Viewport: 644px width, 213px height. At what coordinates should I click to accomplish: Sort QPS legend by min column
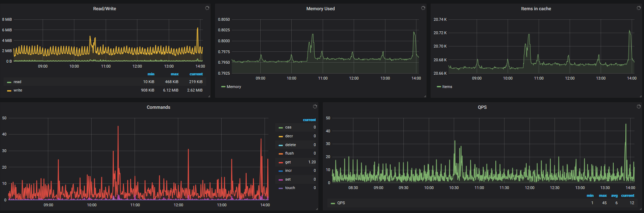pos(590,195)
